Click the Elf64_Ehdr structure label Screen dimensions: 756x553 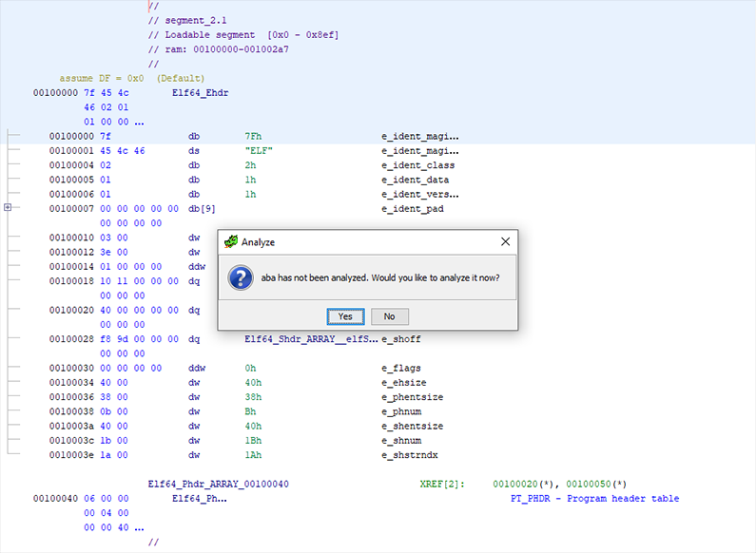(200, 93)
